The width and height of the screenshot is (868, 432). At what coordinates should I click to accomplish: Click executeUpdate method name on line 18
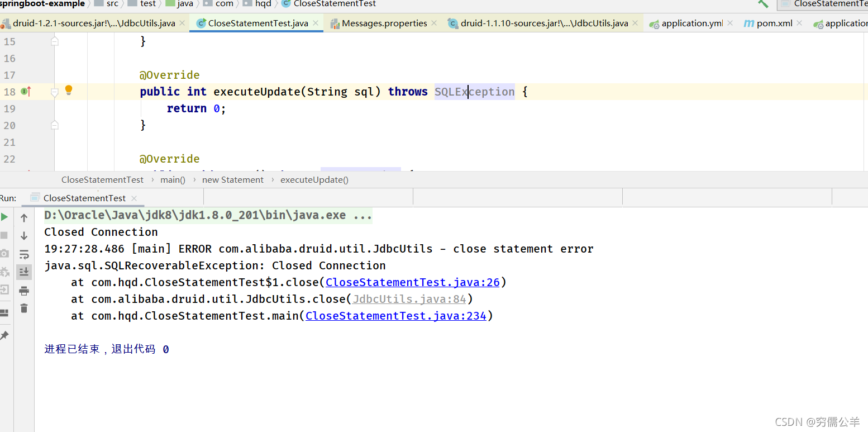click(257, 92)
